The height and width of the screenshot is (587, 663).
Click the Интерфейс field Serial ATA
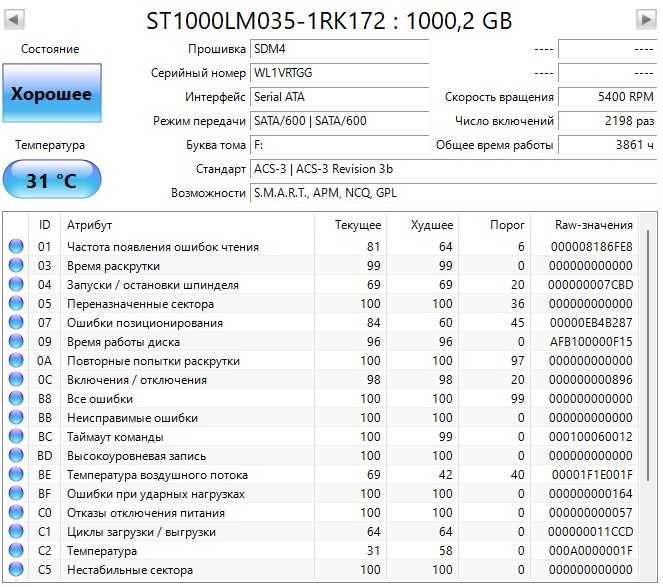[x=340, y=97]
